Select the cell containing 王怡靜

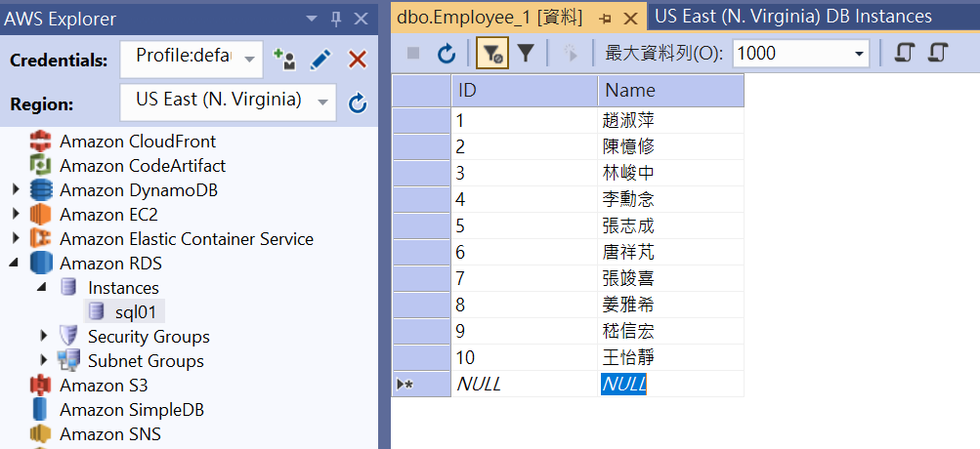tap(670, 357)
